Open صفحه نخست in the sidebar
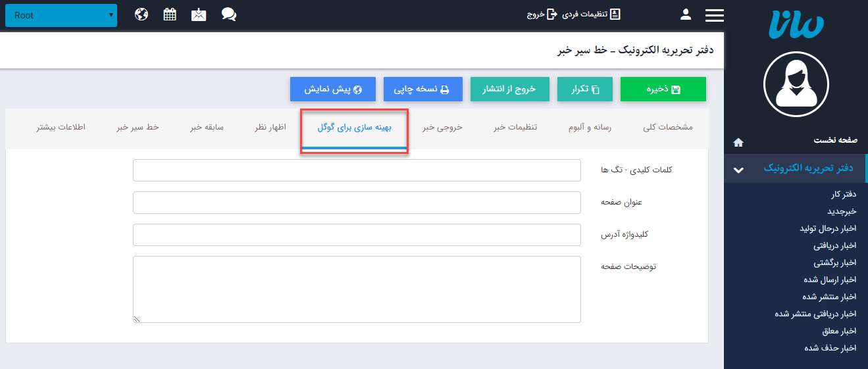This screenshot has height=369, width=868. point(836,141)
